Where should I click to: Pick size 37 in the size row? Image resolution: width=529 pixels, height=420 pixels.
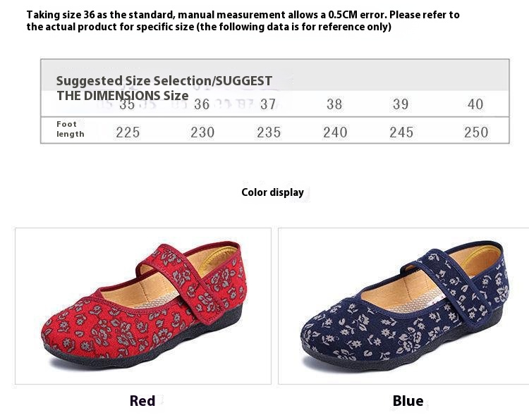pyautogui.click(x=268, y=105)
